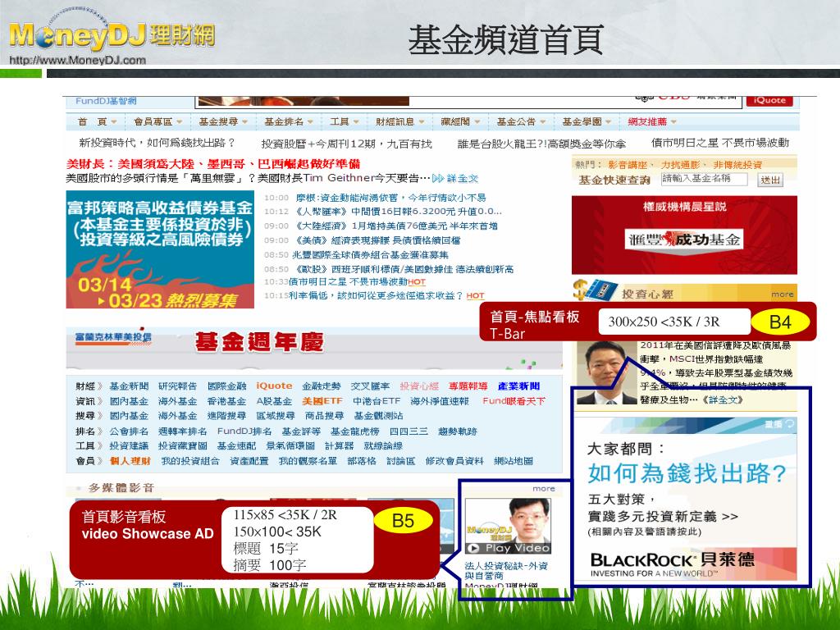Open the 10:15 利率偏低 news item
The width and height of the screenshot is (840, 630).
point(374,295)
